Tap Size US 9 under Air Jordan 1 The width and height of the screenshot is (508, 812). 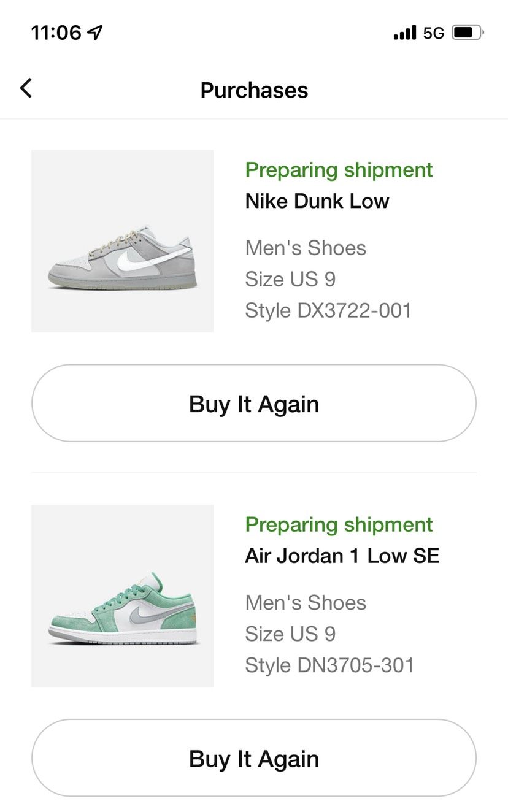click(x=290, y=634)
